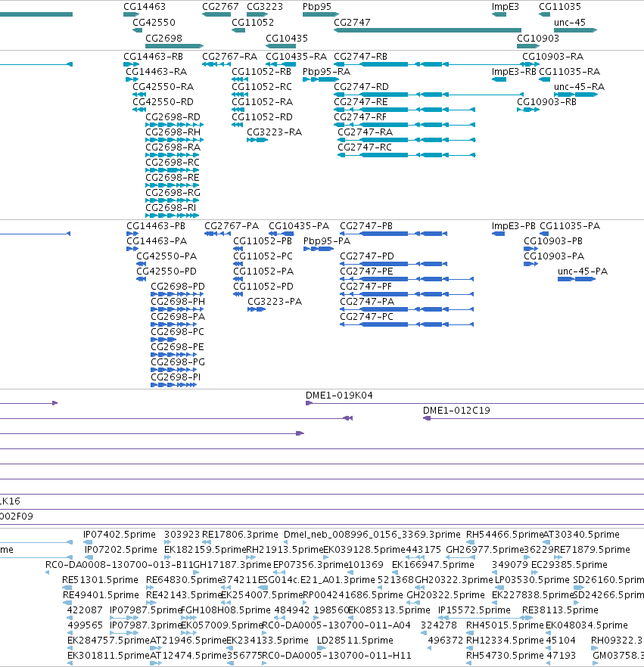This screenshot has height=667, width=644.
Task: Select the ImpE3 gene label
Action: tap(505, 7)
